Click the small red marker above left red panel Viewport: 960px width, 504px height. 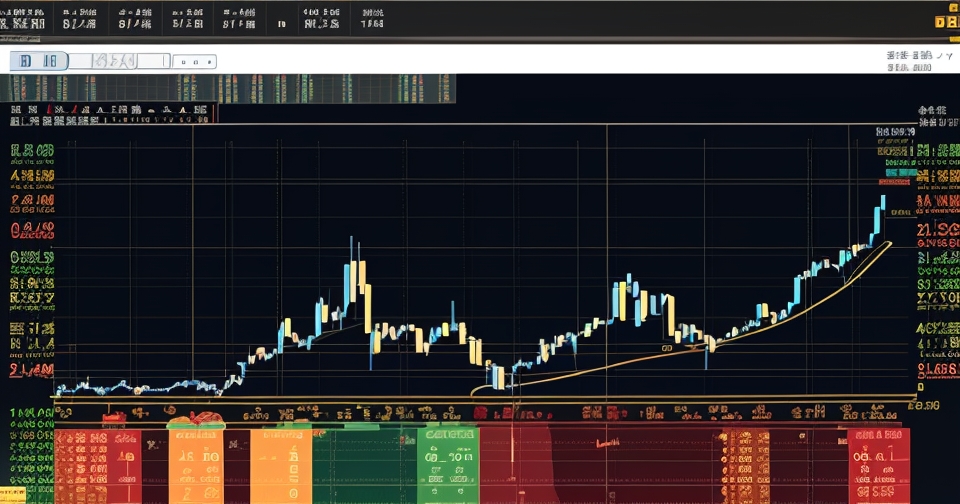[x=115, y=416]
